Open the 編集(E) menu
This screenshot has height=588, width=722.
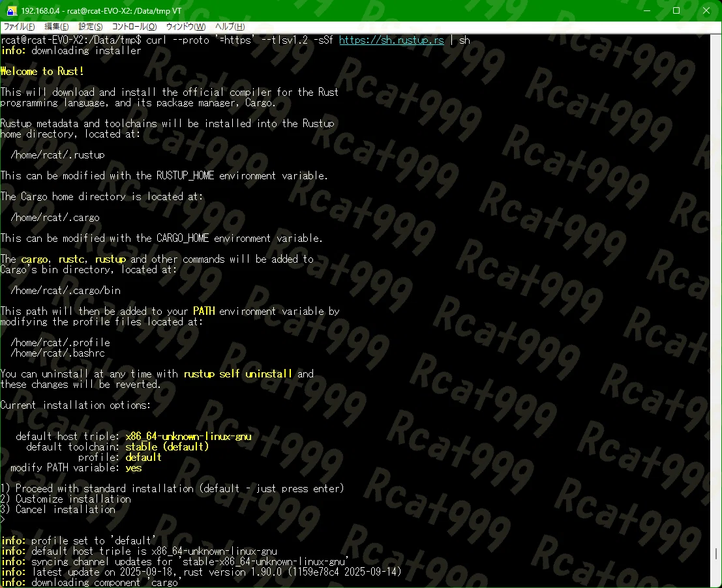(56, 27)
